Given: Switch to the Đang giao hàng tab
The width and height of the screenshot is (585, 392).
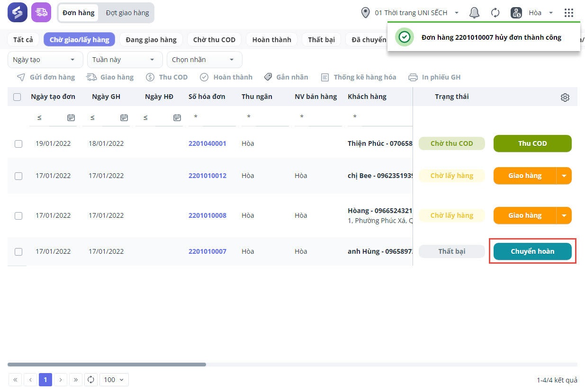Looking at the screenshot, I should tap(151, 40).
